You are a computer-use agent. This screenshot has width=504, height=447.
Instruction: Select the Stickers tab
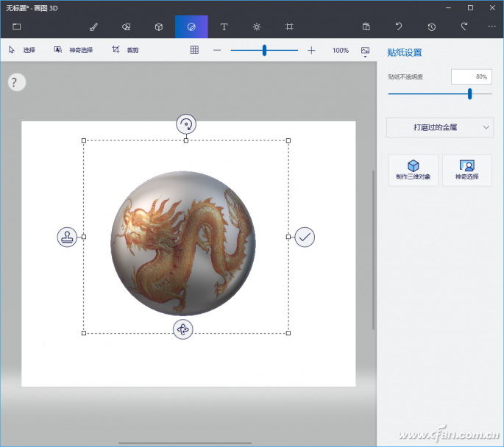pyautogui.click(x=191, y=26)
